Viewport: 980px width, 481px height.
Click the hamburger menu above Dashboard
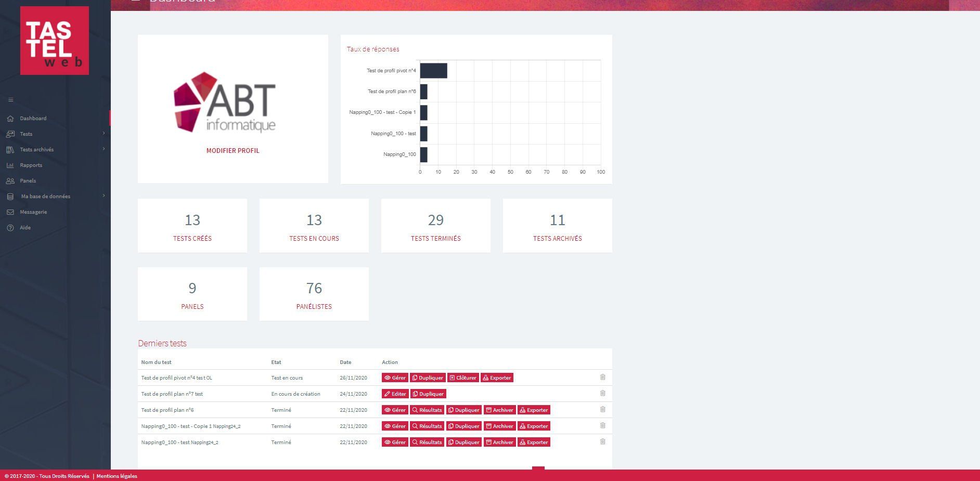pyautogui.click(x=11, y=100)
